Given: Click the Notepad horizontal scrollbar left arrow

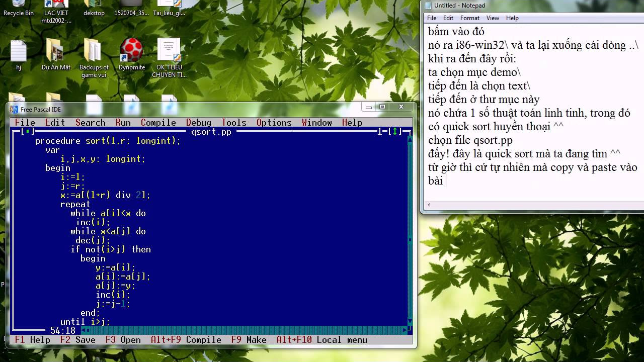Looking at the screenshot, I should click(x=429, y=205).
